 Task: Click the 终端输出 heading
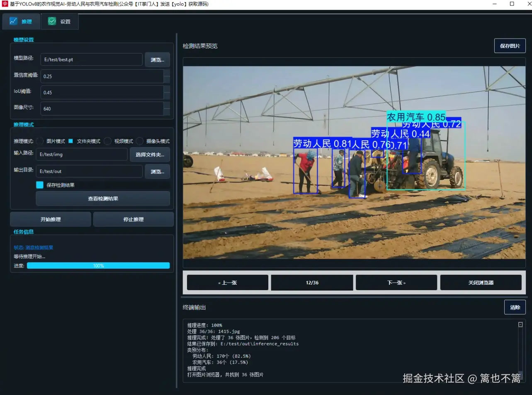[194, 308]
